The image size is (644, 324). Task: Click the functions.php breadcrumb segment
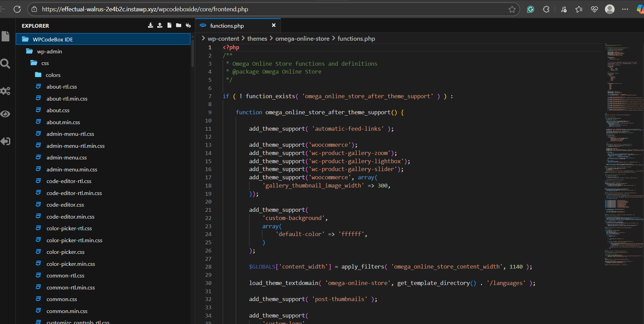pos(356,39)
